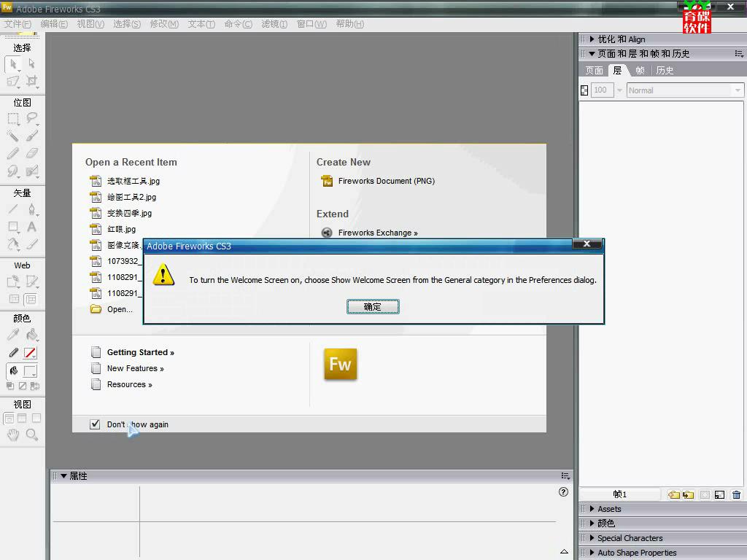Screen dimensions: 747x560
Task: Open recent file 红眼.jpg
Action: (x=122, y=229)
